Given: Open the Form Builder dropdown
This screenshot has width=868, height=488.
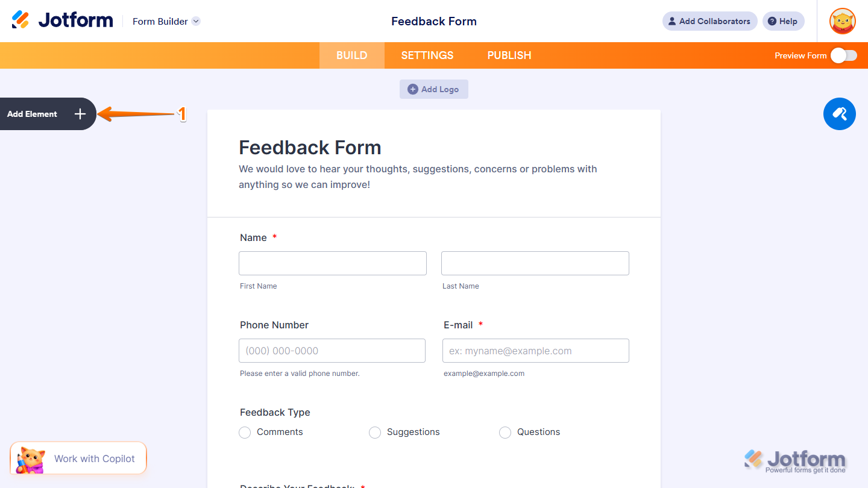Looking at the screenshot, I should pyautogui.click(x=166, y=21).
